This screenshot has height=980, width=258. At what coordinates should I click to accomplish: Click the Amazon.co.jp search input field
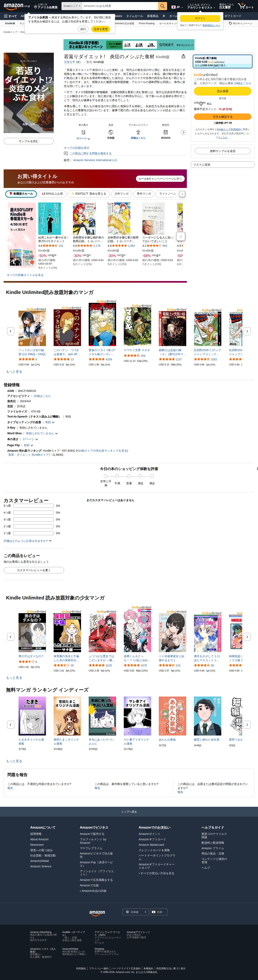[x=120, y=6]
